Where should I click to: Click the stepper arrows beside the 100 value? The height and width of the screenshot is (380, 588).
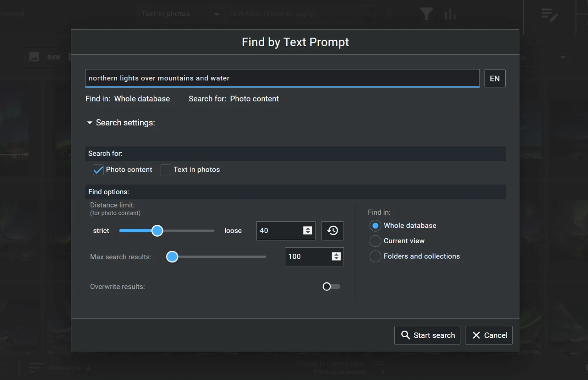pos(336,257)
